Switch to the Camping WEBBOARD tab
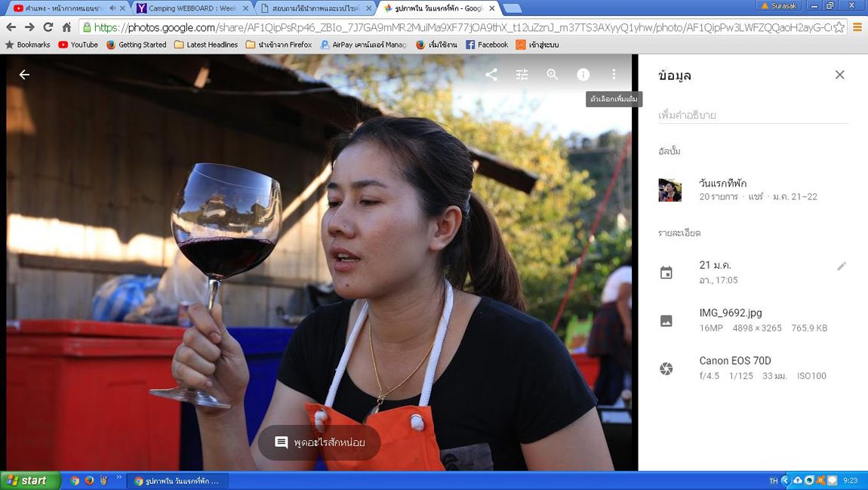This screenshot has width=868, height=490. (x=192, y=8)
